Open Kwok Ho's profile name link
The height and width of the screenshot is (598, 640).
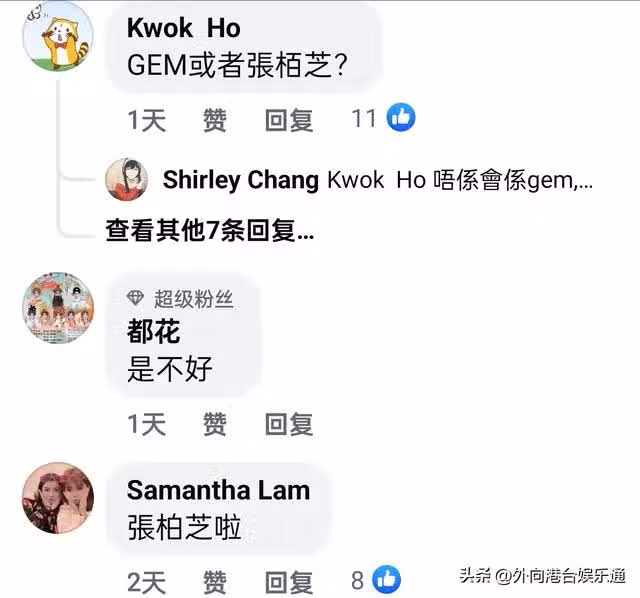184,28
